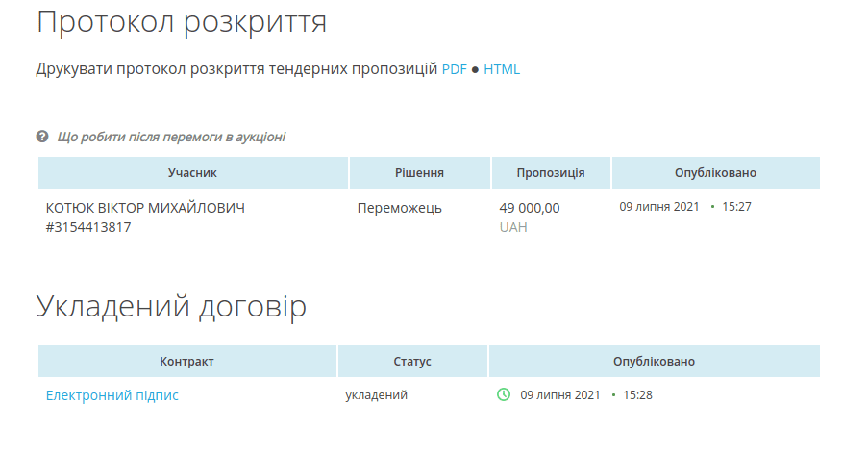This screenshot has width=868, height=455.
Task: Click 'Опубліковано' header in the protocol table
Action: tap(715, 173)
